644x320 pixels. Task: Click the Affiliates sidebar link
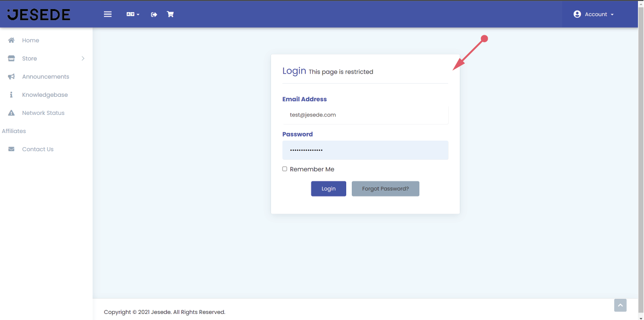point(14,131)
